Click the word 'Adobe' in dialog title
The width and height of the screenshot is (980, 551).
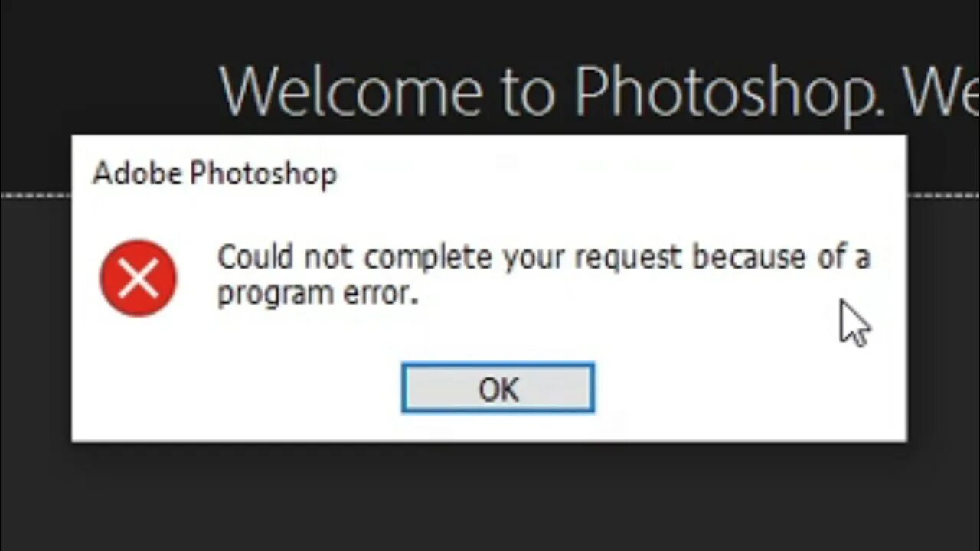[x=137, y=174]
